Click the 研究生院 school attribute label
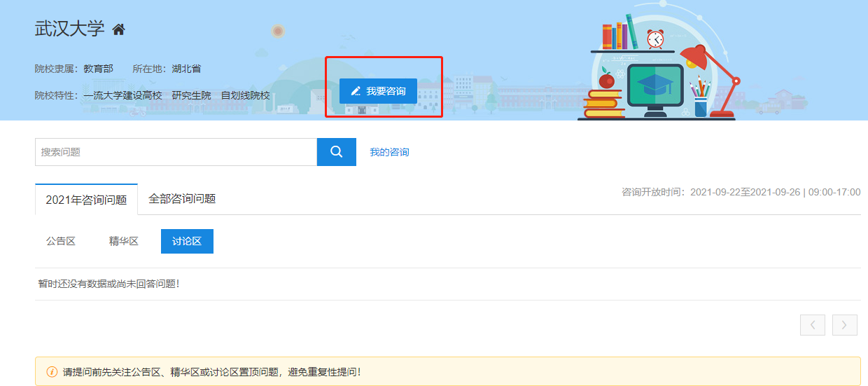The width and height of the screenshot is (868, 386). (191, 95)
